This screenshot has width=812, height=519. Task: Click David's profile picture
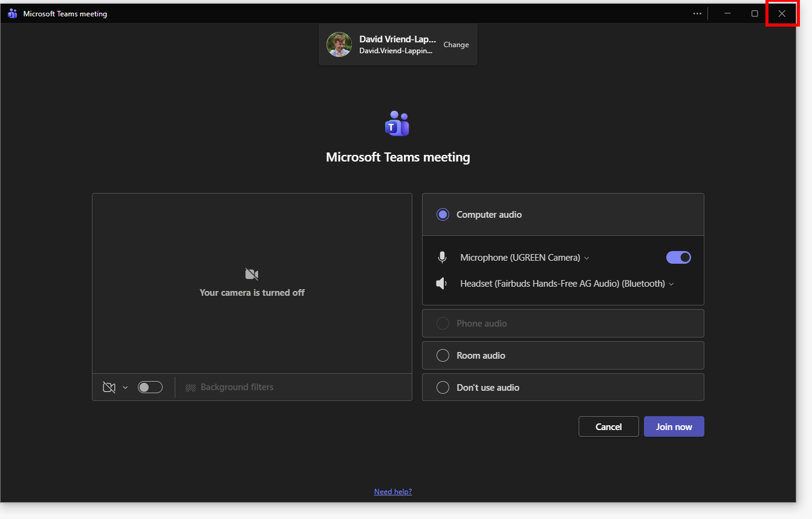point(339,45)
